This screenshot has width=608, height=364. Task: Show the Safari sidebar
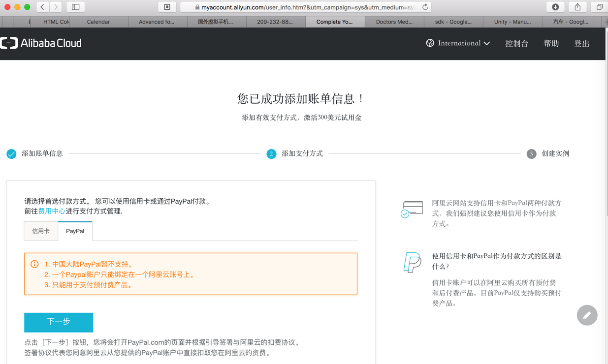coord(76,7)
